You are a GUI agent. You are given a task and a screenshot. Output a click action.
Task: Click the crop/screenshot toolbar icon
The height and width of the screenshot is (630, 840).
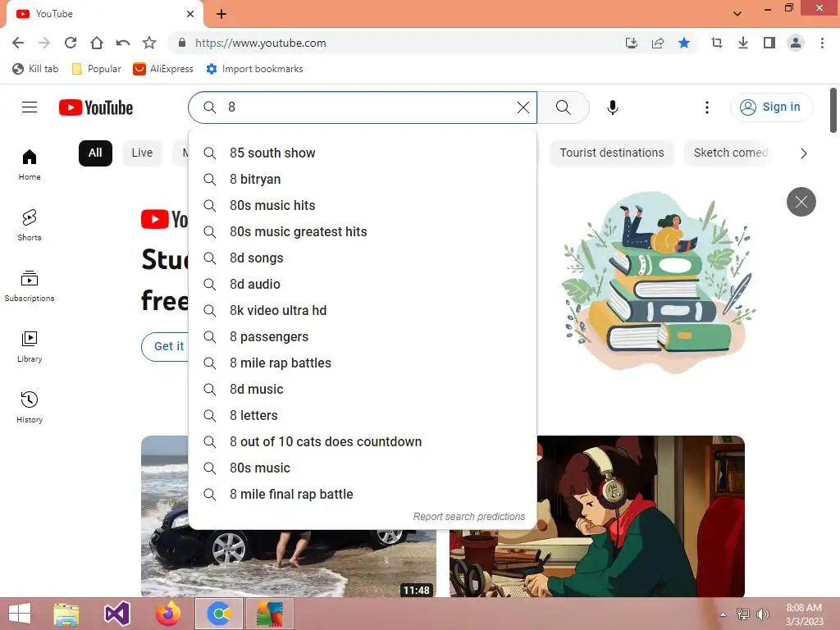717,43
